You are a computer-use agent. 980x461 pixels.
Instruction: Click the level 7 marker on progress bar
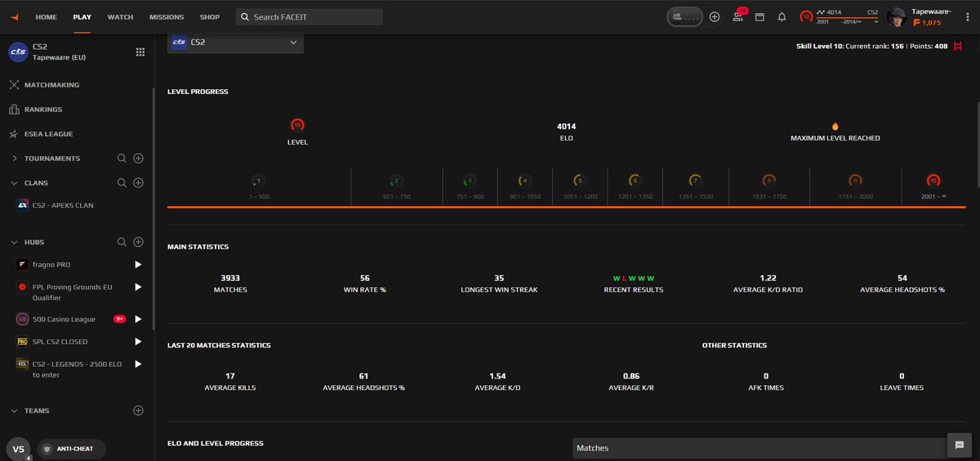695,181
